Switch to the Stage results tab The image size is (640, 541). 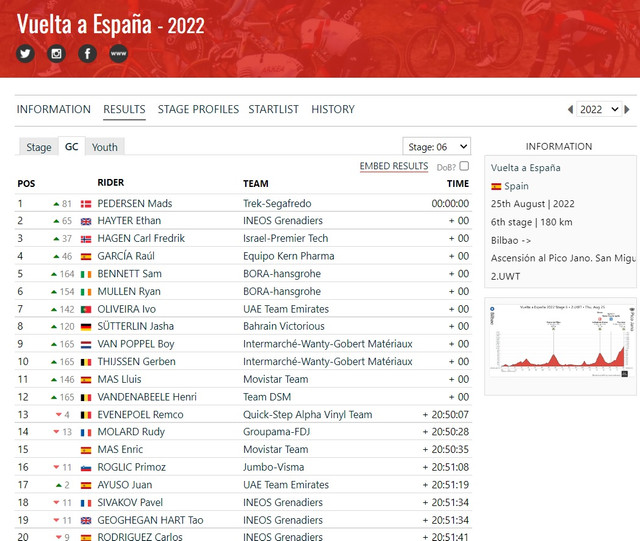[x=39, y=147]
